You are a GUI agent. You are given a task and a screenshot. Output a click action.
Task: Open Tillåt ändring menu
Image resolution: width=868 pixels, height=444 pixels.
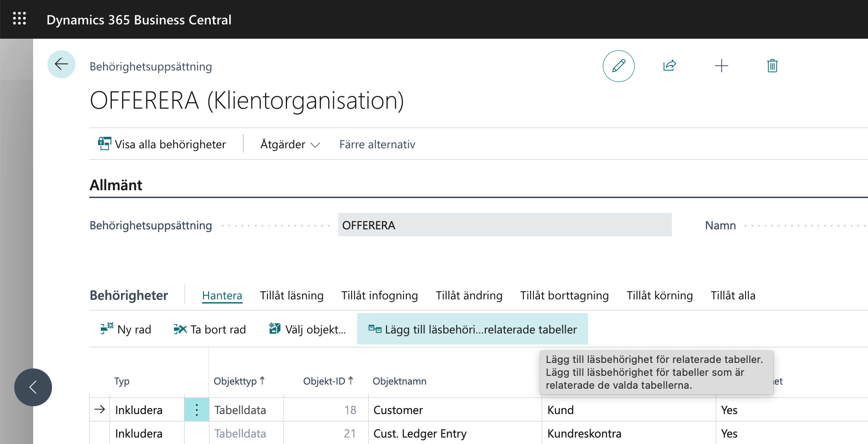coord(469,295)
